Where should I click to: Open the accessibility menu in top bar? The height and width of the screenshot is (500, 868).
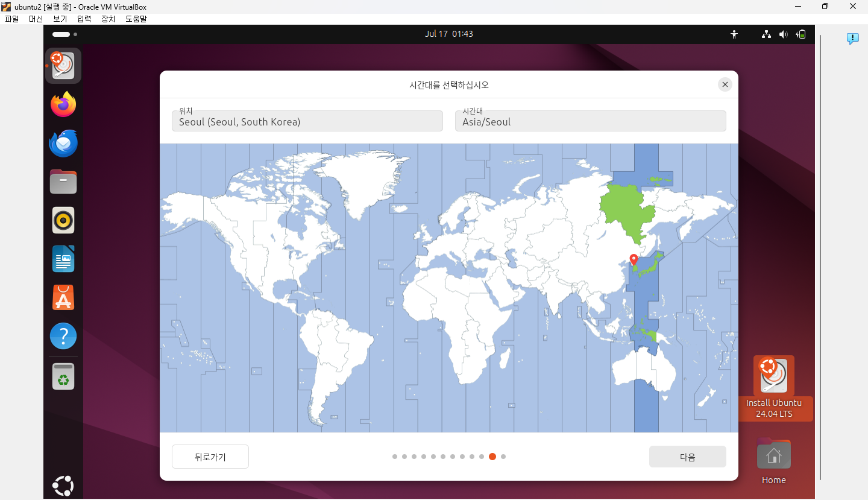[x=734, y=34]
